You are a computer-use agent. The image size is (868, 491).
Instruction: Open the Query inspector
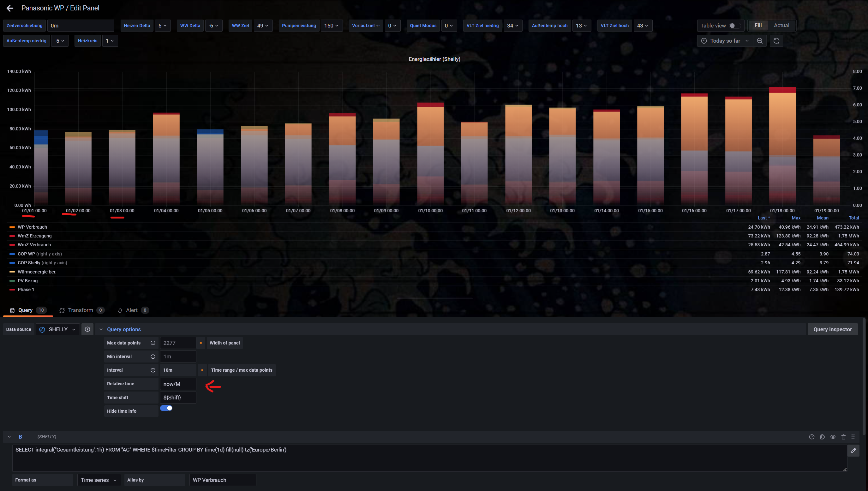[x=832, y=329]
